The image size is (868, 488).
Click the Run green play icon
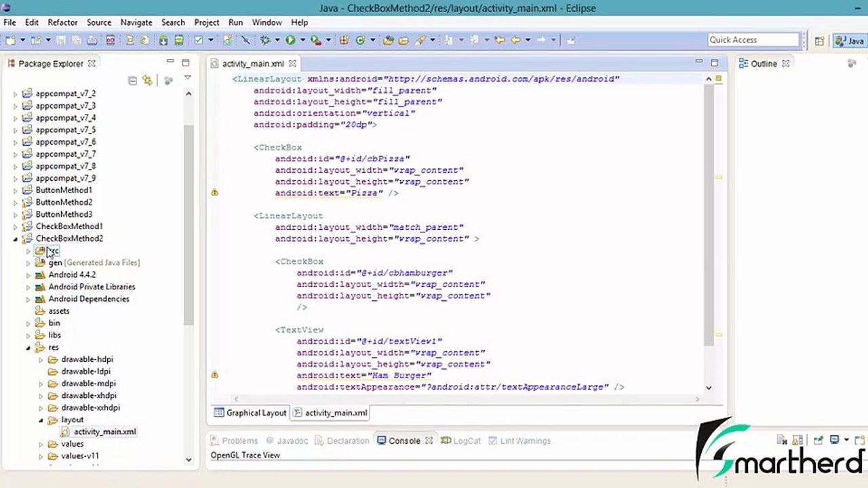[290, 40]
